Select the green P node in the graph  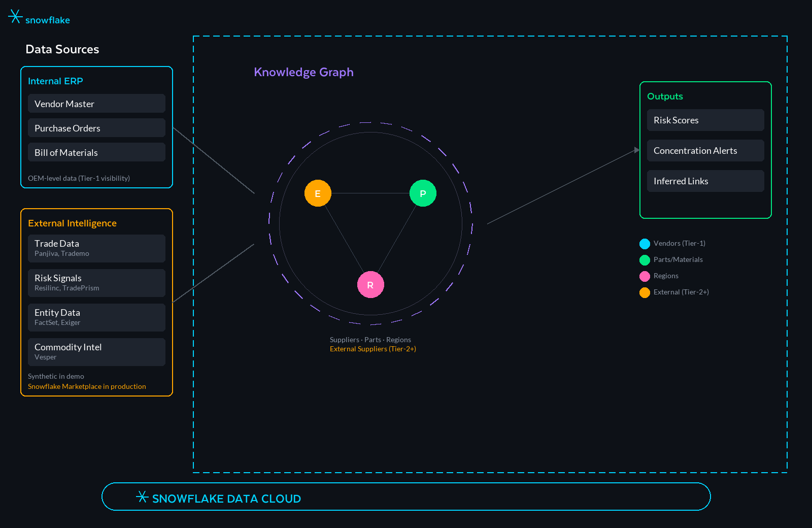point(423,193)
